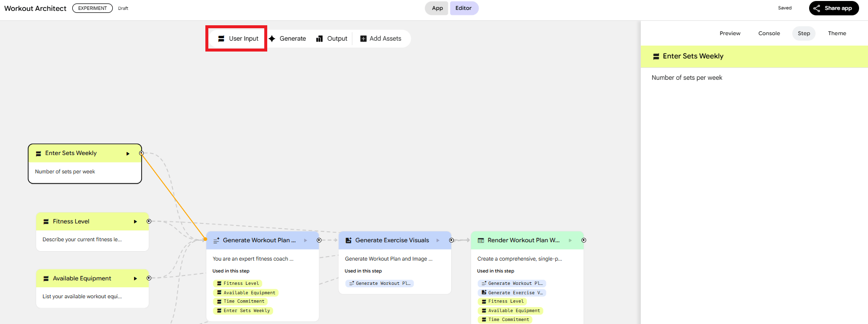The width and height of the screenshot is (868, 324).
Task: Click the Generate Exercise Visuals output port
Action: pos(451,240)
